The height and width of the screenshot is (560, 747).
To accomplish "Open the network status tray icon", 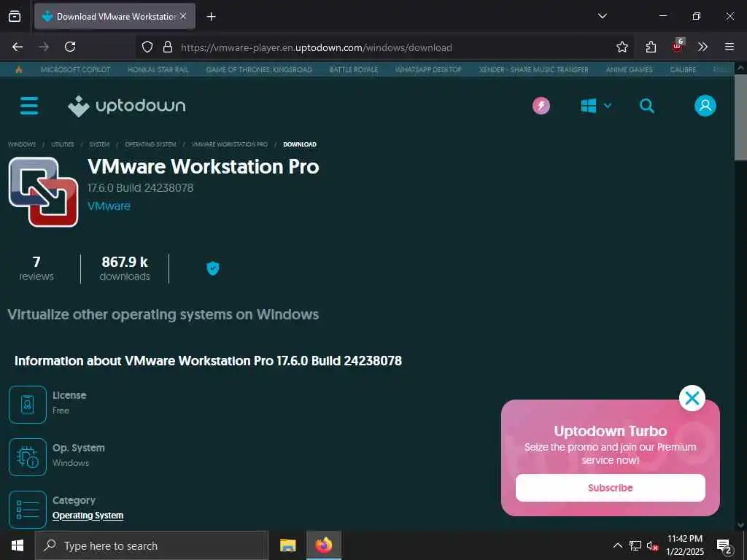I will (635, 545).
